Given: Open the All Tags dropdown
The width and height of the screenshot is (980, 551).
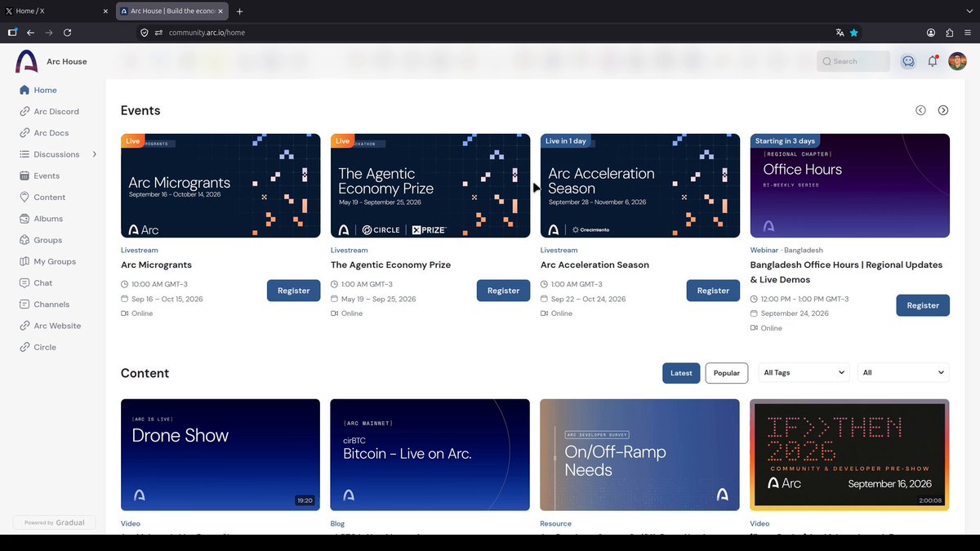Looking at the screenshot, I should [804, 372].
